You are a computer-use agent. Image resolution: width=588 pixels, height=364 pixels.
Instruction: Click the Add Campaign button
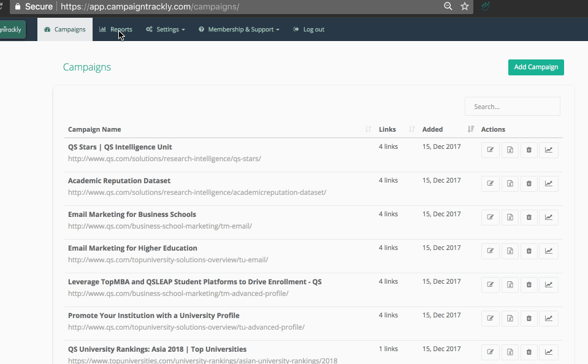click(536, 67)
